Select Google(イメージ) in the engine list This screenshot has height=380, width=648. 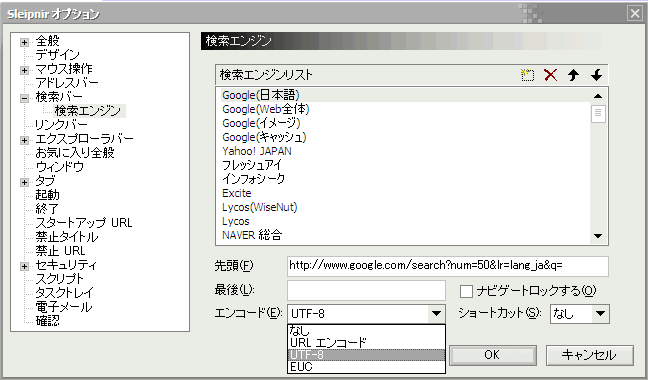261,124
